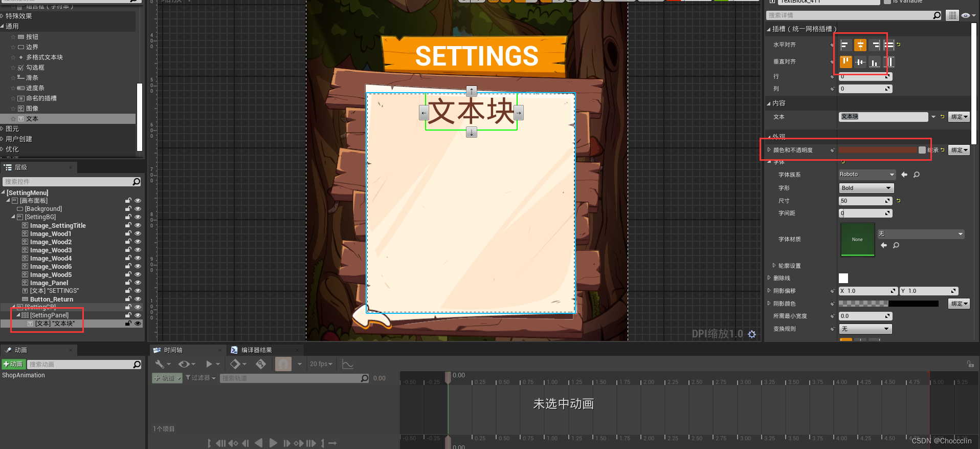Open keyframe diamond options in timeline

click(238, 364)
